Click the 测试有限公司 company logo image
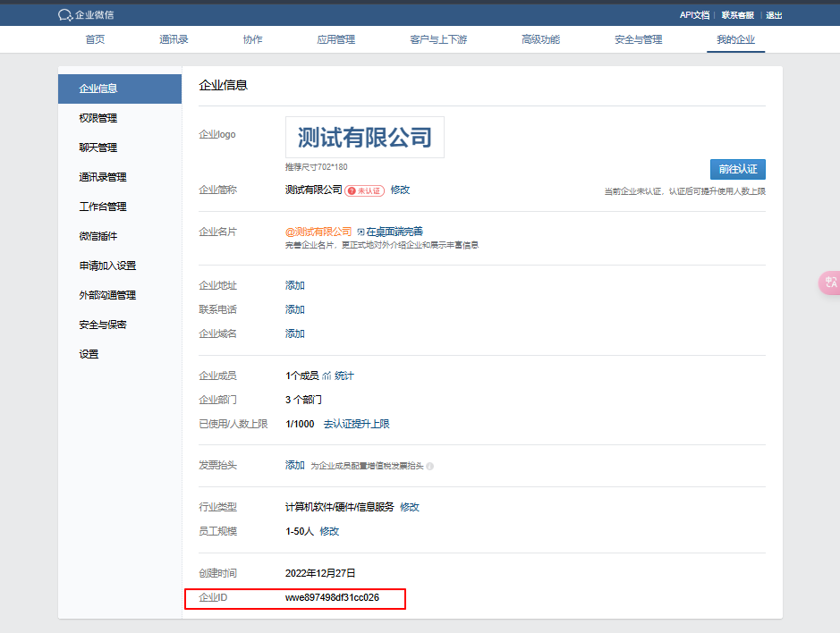The width and height of the screenshot is (840, 633). click(x=364, y=137)
